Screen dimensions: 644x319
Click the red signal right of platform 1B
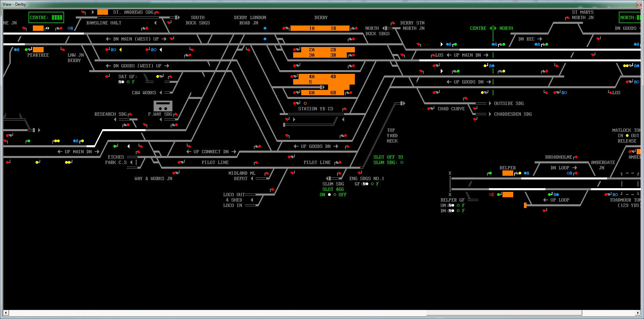356,28
